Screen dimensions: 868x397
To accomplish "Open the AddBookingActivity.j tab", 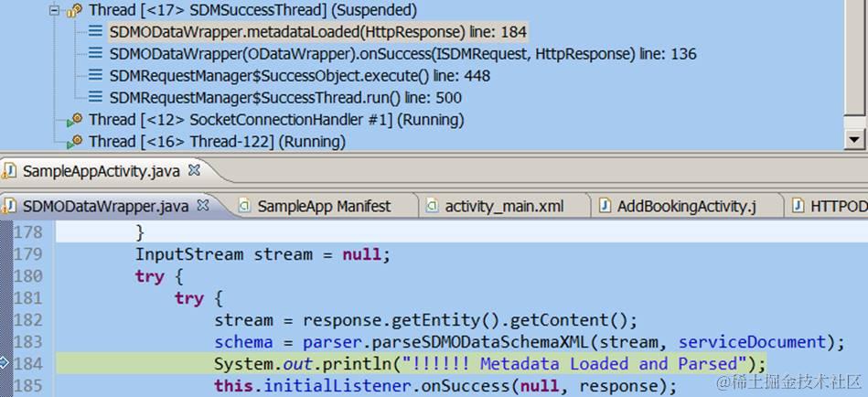I will coord(686,207).
